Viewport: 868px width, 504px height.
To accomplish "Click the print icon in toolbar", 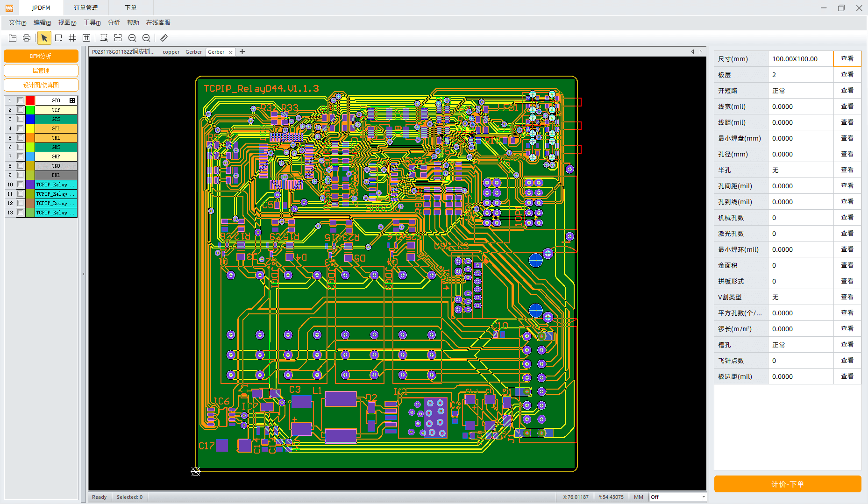I will (27, 38).
